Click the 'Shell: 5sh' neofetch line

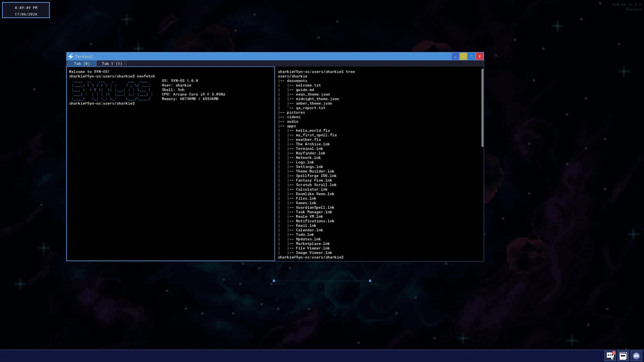pyautogui.click(x=173, y=90)
